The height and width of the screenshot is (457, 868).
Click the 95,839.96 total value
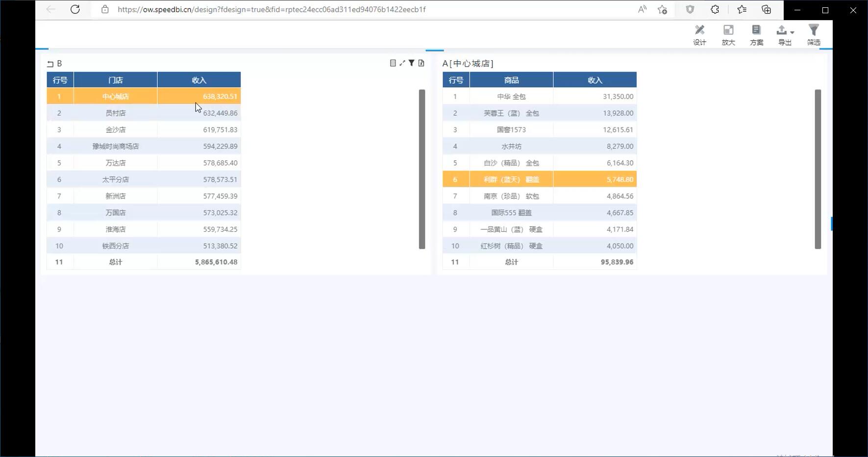pos(617,262)
